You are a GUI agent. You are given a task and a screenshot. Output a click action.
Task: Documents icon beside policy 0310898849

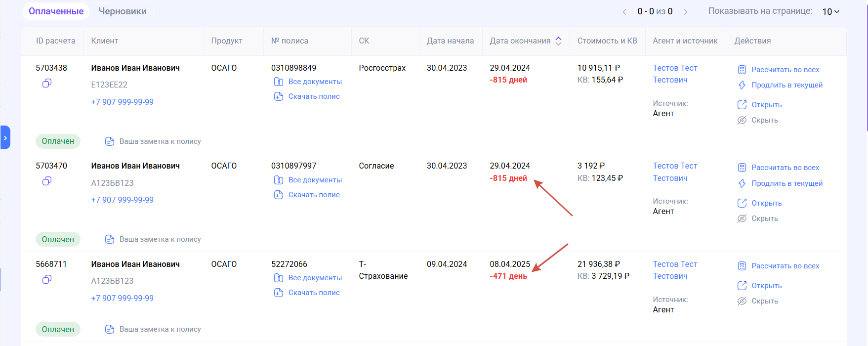(279, 82)
